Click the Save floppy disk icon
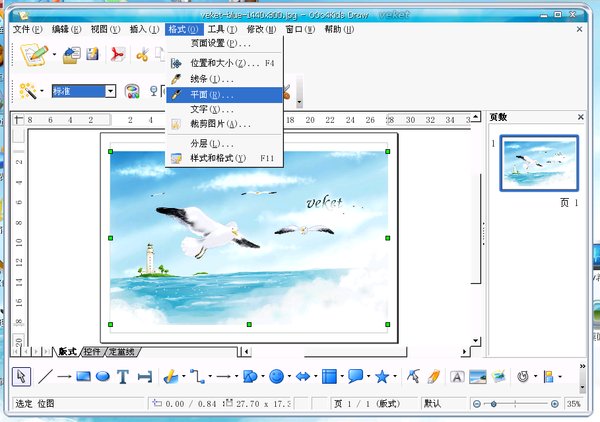This screenshot has width=600, height=422. 92,54
